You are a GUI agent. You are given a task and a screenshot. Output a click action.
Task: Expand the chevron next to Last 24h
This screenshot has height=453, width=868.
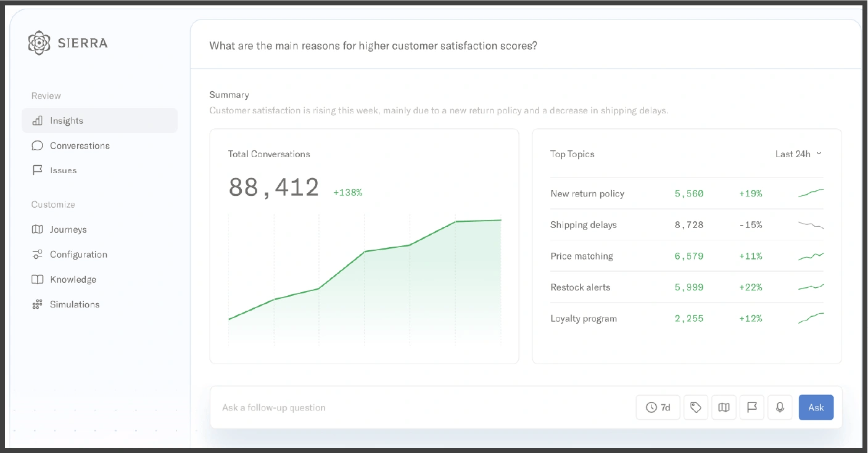tap(819, 153)
